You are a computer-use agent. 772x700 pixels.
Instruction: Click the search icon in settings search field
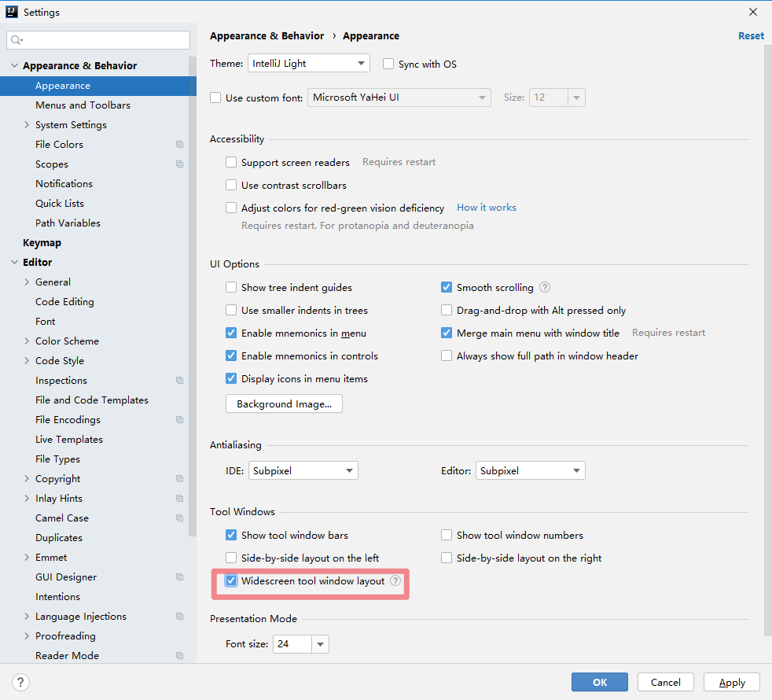tap(17, 40)
